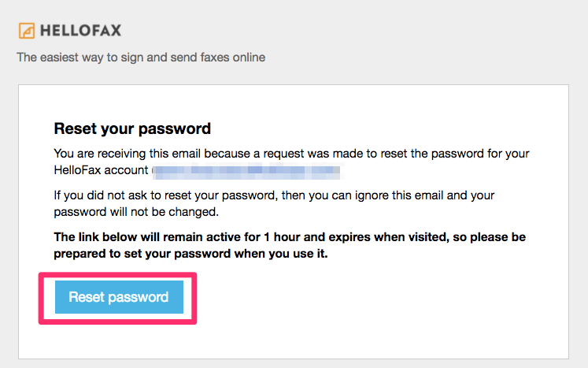The image size is (588, 368).
Task: Click the pink highlight border around the button
Action: (x=118, y=275)
